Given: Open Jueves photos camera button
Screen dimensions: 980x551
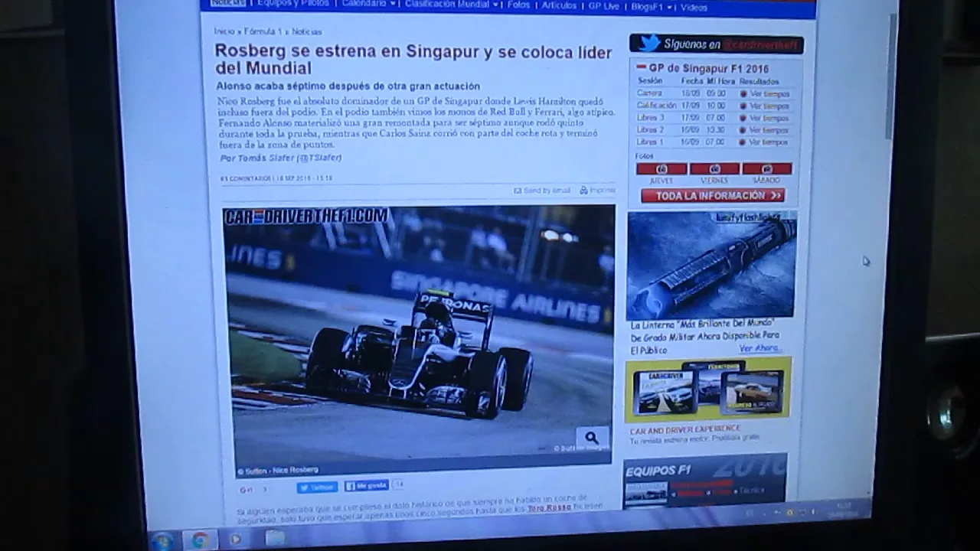Looking at the screenshot, I should pos(661,169).
